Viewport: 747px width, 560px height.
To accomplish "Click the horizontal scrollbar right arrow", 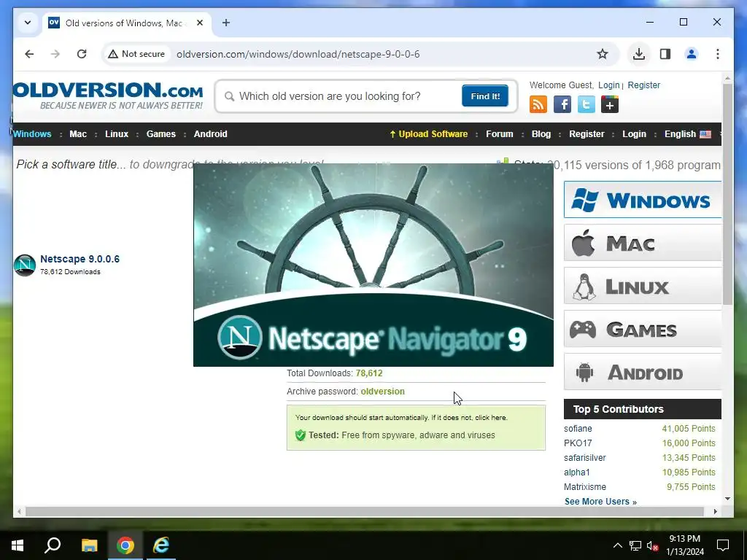I will point(715,511).
